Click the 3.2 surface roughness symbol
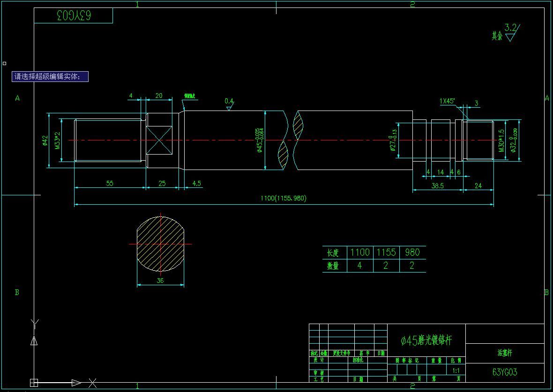553x392 pixels. click(512, 32)
